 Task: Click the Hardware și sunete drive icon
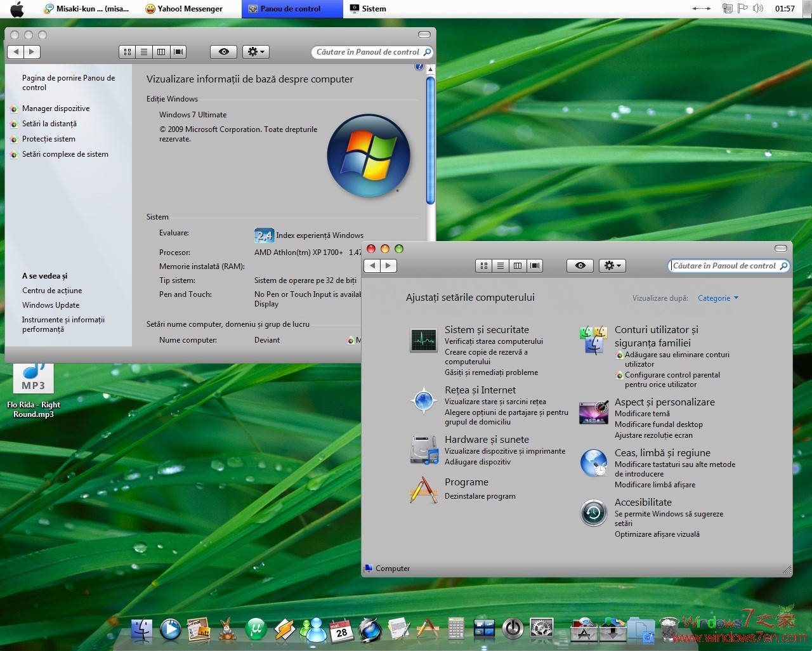coord(424,450)
